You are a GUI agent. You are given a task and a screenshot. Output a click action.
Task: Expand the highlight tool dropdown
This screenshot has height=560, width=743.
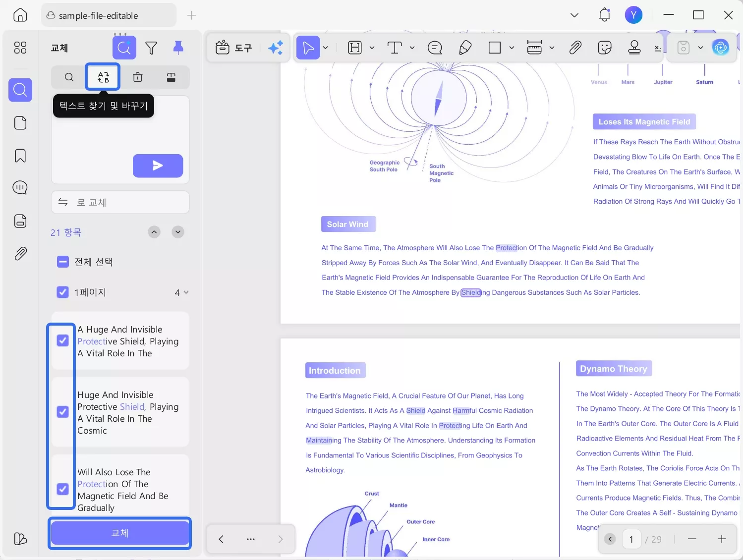click(x=372, y=48)
